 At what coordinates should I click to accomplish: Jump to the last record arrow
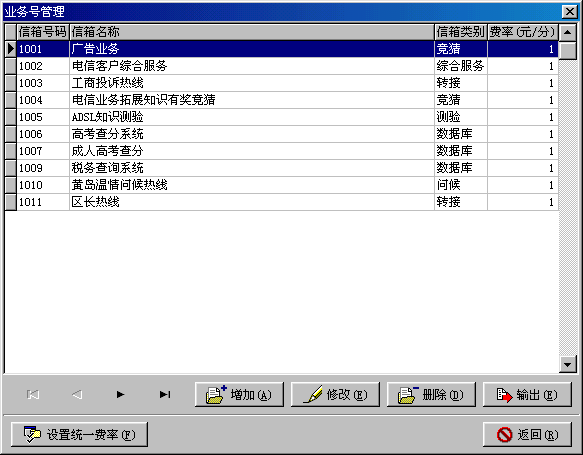(x=165, y=394)
